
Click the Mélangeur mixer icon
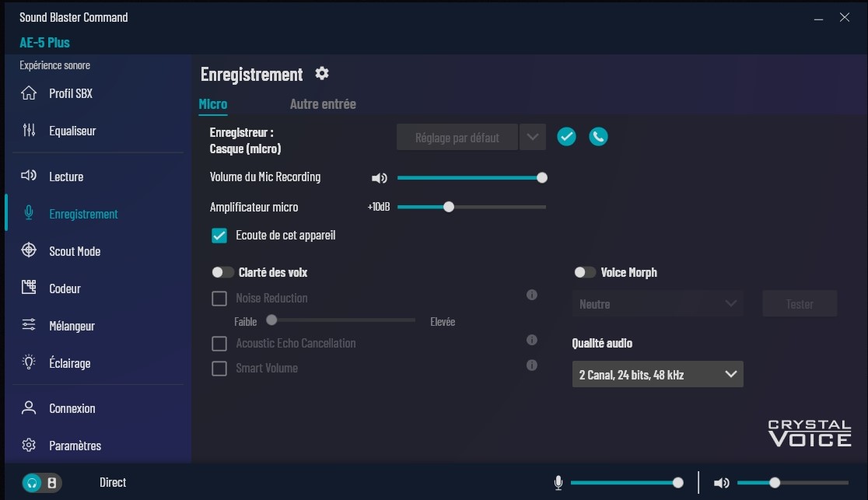pyautogui.click(x=29, y=325)
